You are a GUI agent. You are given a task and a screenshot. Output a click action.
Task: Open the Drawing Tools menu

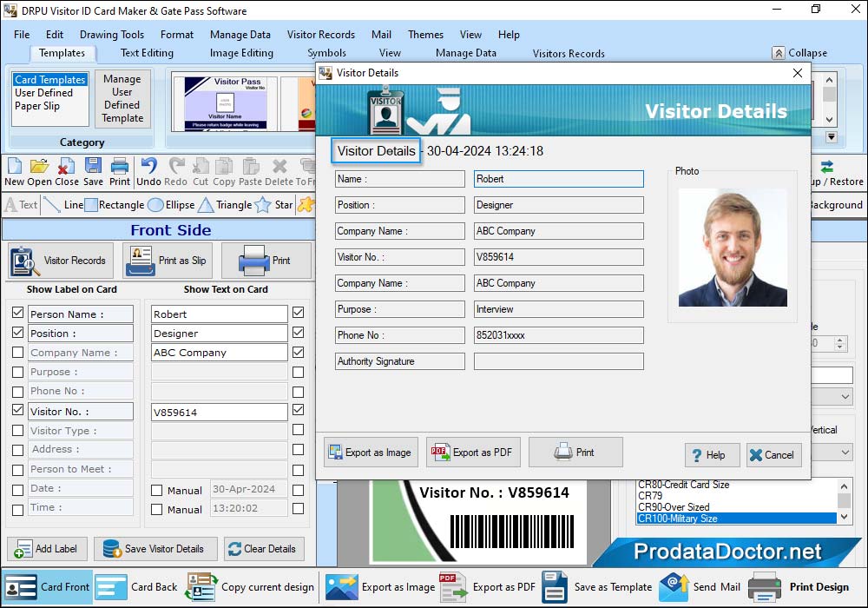112,35
